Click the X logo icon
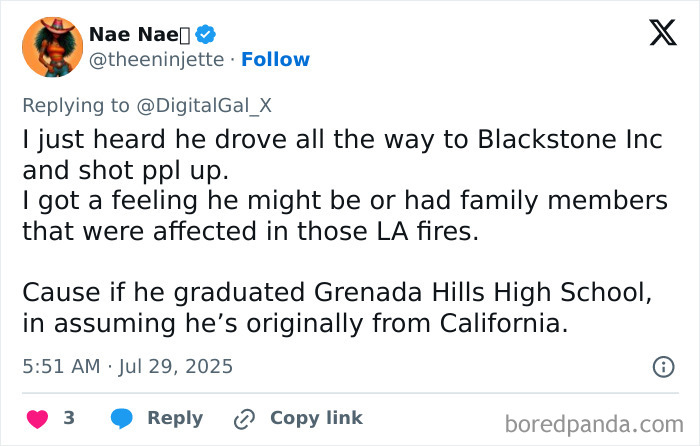Viewport: 700px width, 446px height. 655,35
